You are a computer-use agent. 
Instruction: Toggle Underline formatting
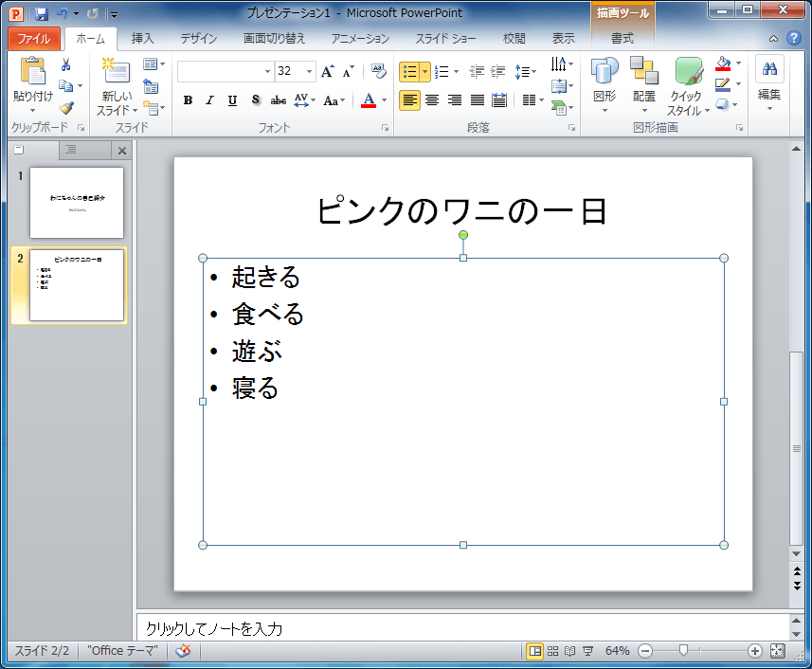pyautogui.click(x=232, y=100)
